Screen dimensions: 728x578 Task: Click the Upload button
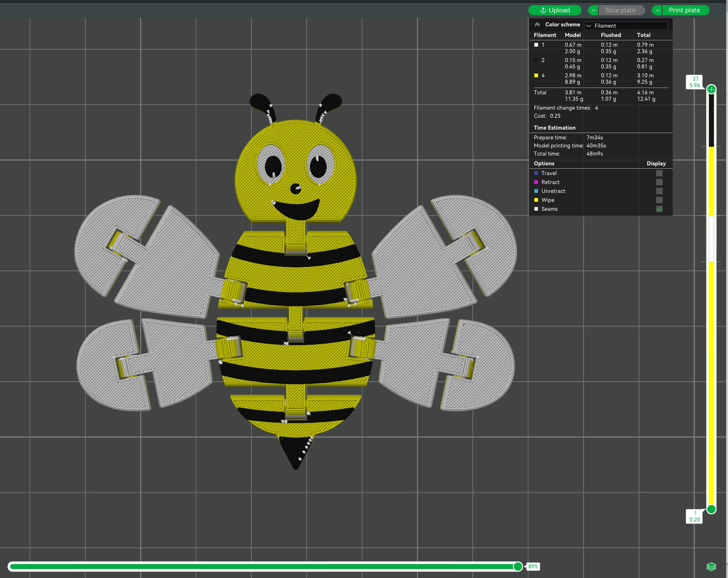pyautogui.click(x=555, y=10)
